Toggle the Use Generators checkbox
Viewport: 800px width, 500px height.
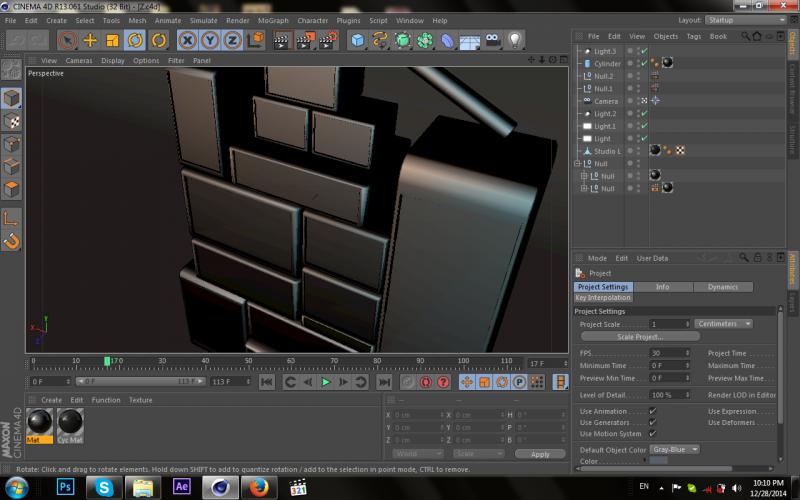pos(653,423)
